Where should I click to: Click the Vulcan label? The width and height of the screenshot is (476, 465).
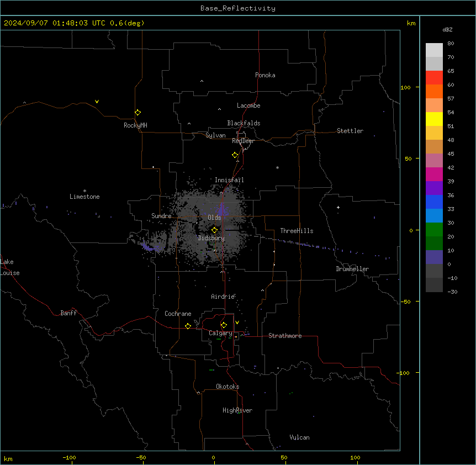(299, 437)
